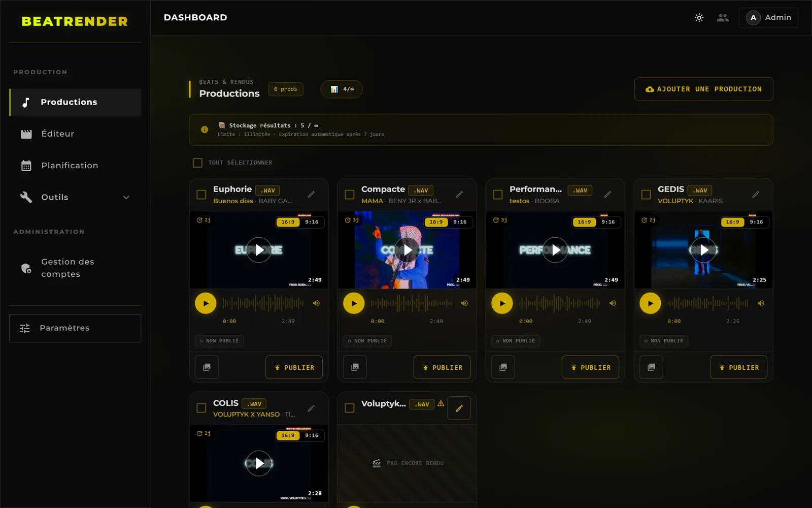Publish the Performance production
The width and height of the screenshot is (812, 508).
tap(590, 367)
